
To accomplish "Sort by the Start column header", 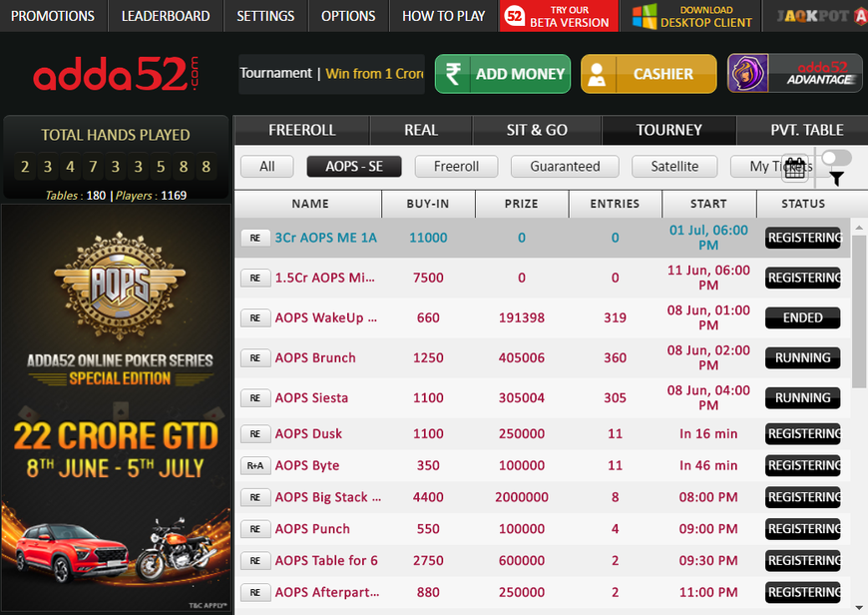I will [708, 204].
